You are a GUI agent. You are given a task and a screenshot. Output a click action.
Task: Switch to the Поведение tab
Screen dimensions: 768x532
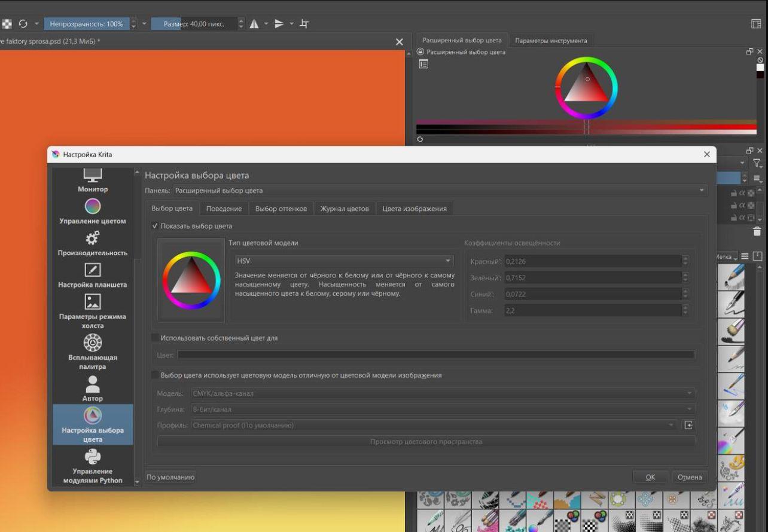pyautogui.click(x=224, y=209)
